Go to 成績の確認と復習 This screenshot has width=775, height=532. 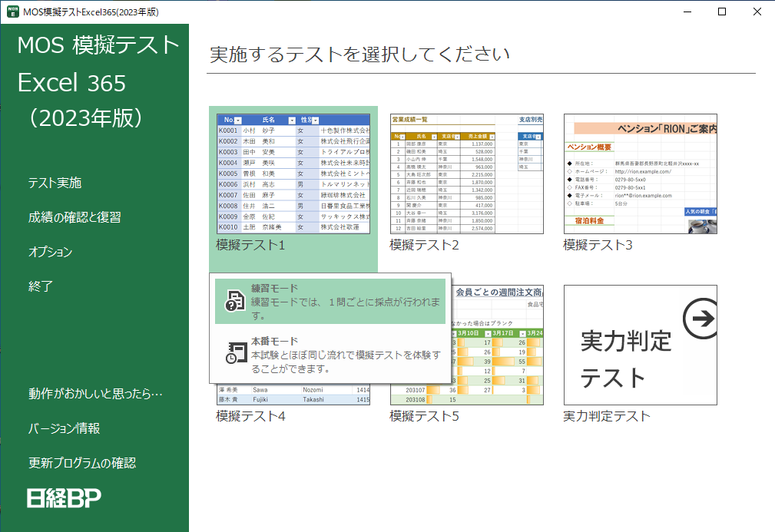(75, 217)
